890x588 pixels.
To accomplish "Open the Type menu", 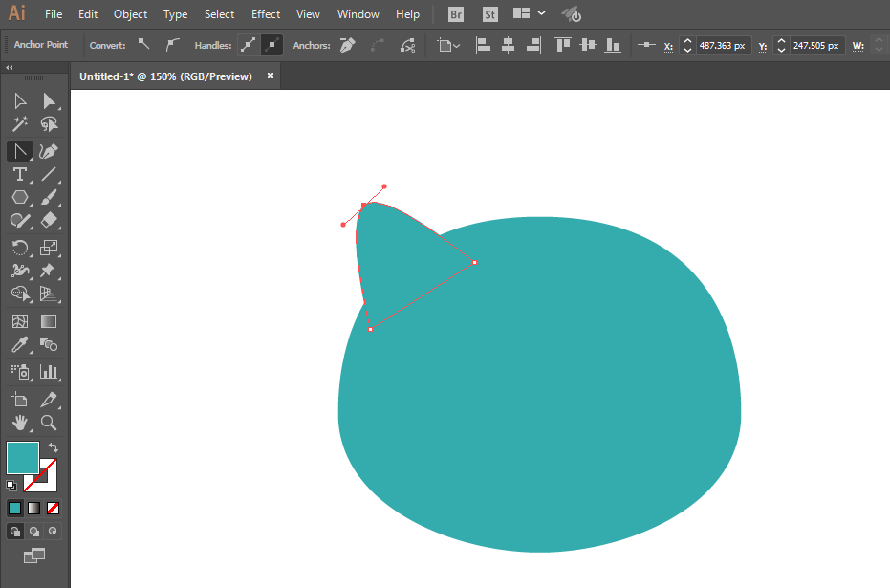I will click(x=175, y=14).
